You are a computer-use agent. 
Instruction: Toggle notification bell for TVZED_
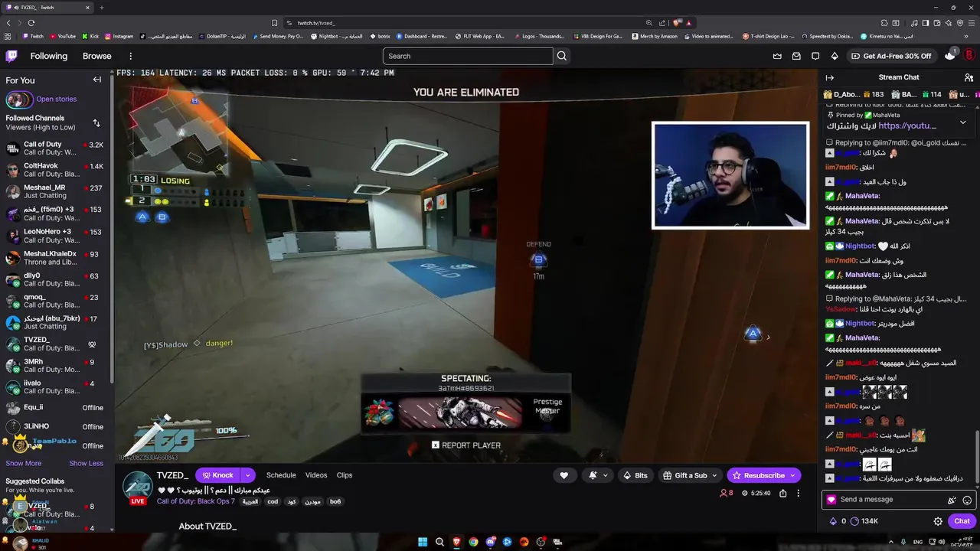pos(593,475)
